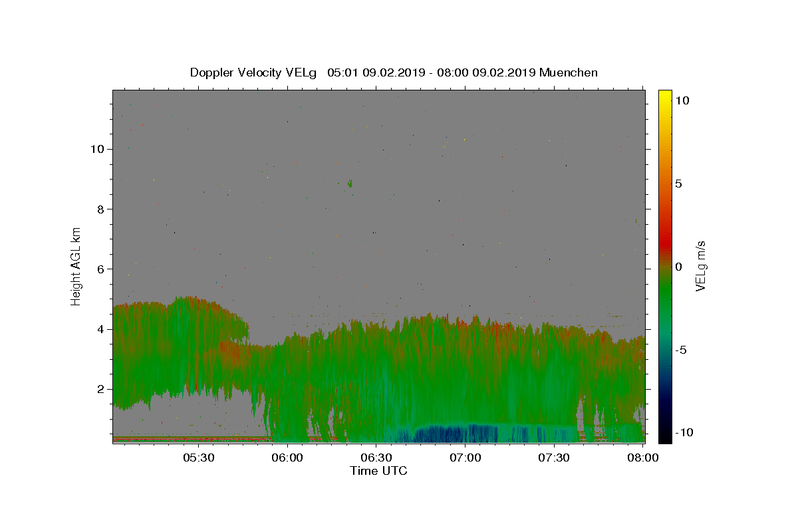Click the 05:30 time tick label

(x=198, y=458)
